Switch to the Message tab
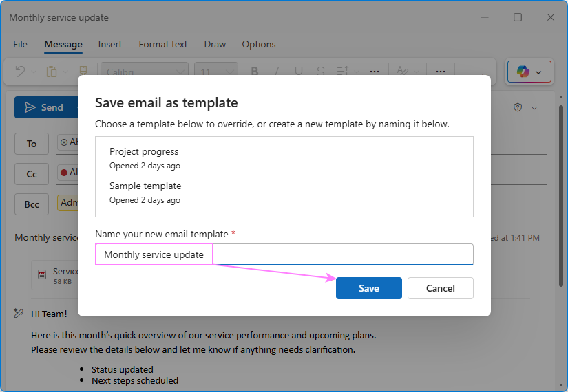This screenshot has width=568, height=392. tap(63, 44)
